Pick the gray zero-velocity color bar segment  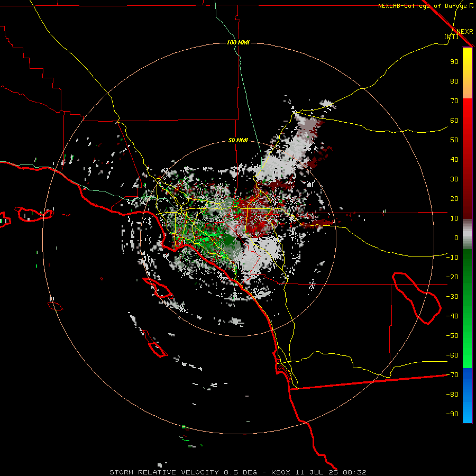467,234
